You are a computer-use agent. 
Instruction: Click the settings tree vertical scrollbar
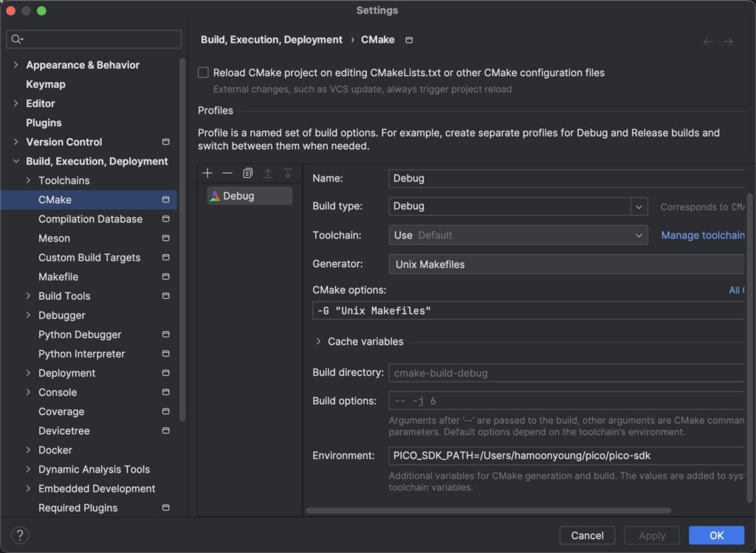(182, 240)
